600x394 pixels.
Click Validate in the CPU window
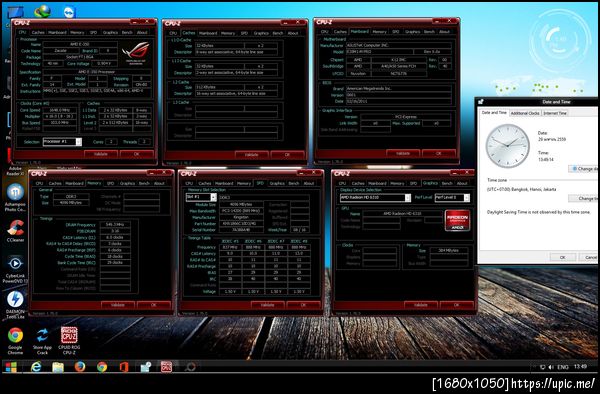[101, 154]
